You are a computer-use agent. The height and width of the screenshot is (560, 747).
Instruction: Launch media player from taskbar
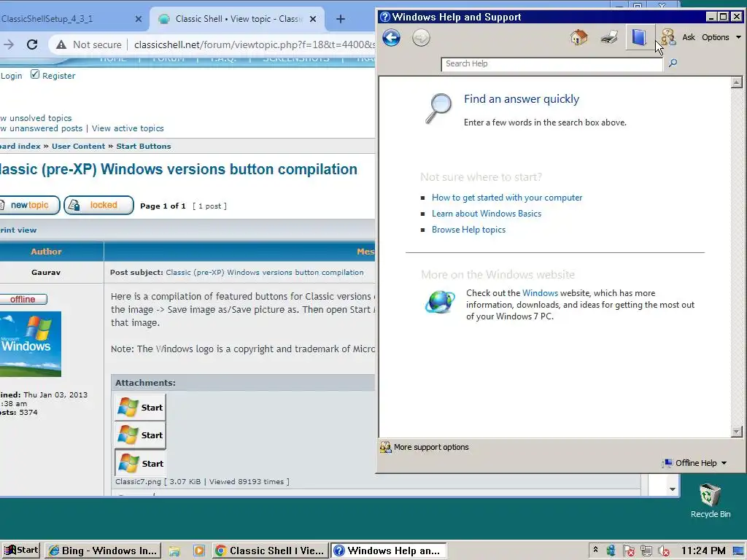coord(198,551)
